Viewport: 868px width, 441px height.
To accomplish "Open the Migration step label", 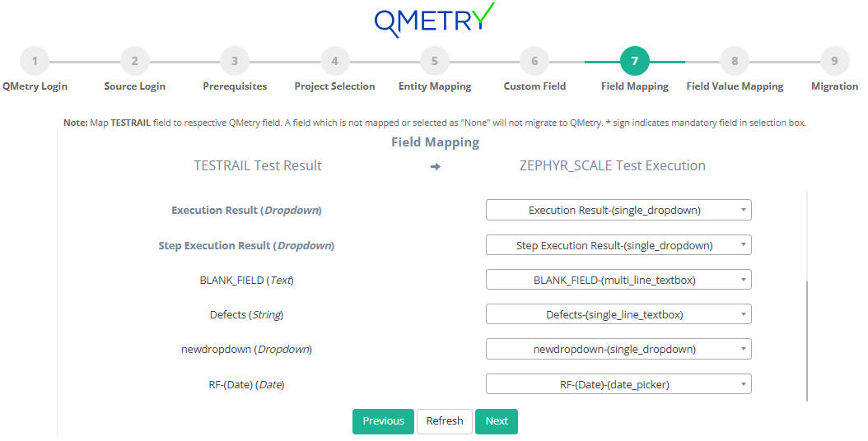I will tap(834, 86).
